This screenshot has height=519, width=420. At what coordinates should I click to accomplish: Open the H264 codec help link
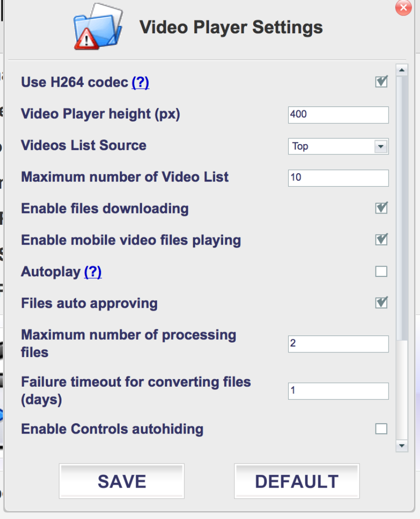tap(140, 83)
